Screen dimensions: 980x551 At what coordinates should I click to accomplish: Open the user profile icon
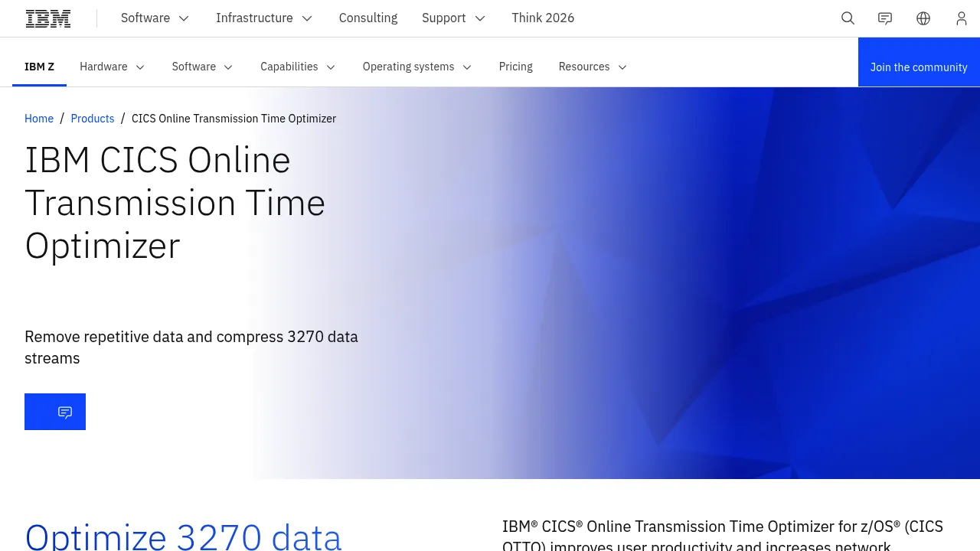point(962,18)
